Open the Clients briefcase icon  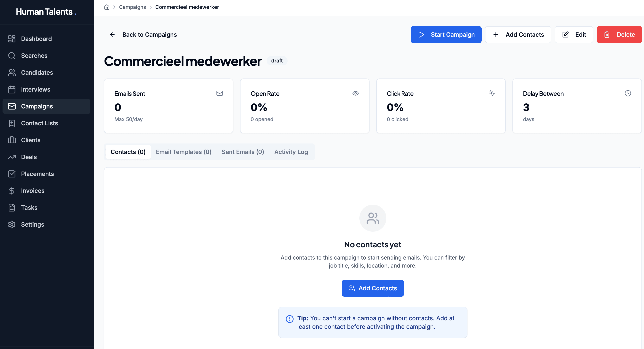[12, 140]
